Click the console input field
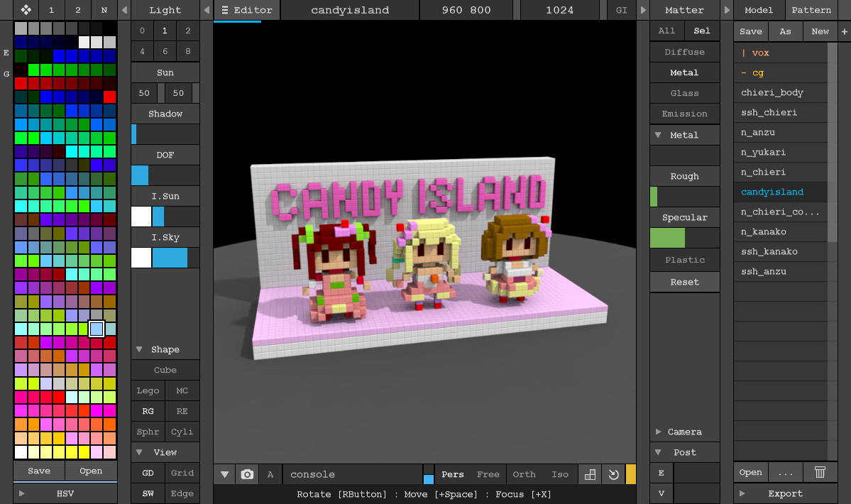This screenshot has width=851, height=504. pos(352,474)
